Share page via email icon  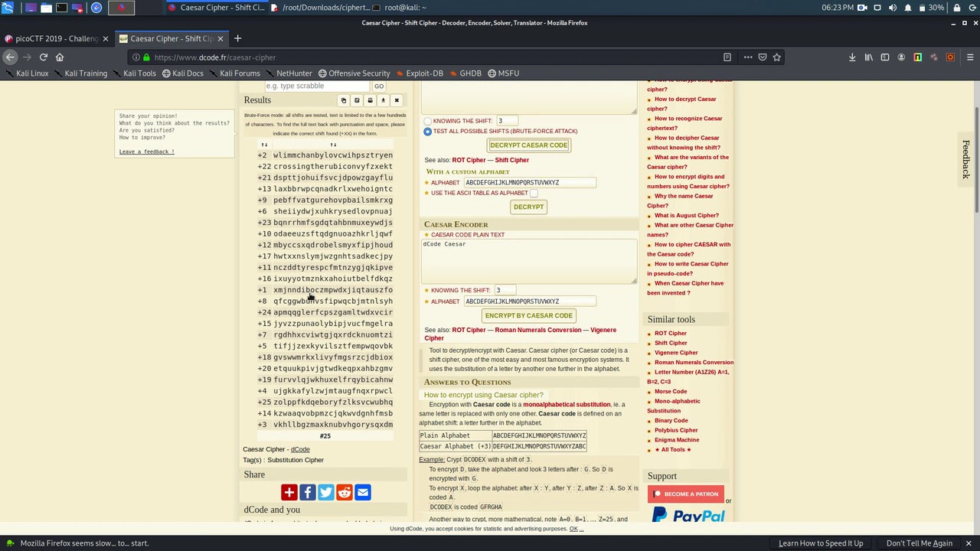[x=362, y=492]
